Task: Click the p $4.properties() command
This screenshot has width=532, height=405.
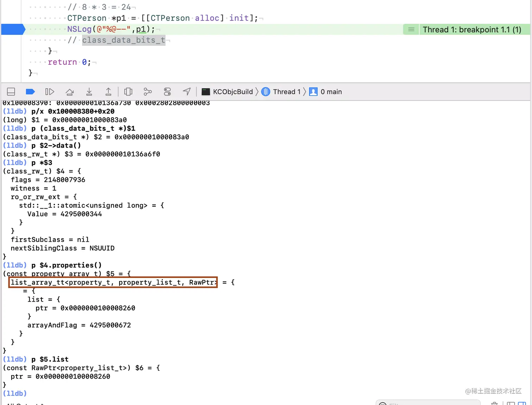Action: pos(66,265)
